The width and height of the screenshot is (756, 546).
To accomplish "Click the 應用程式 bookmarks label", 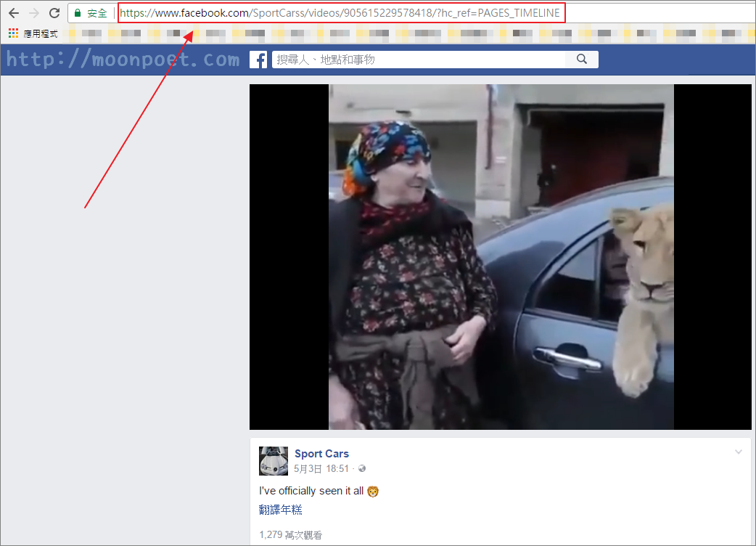I will pyautogui.click(x=40, y=33).
